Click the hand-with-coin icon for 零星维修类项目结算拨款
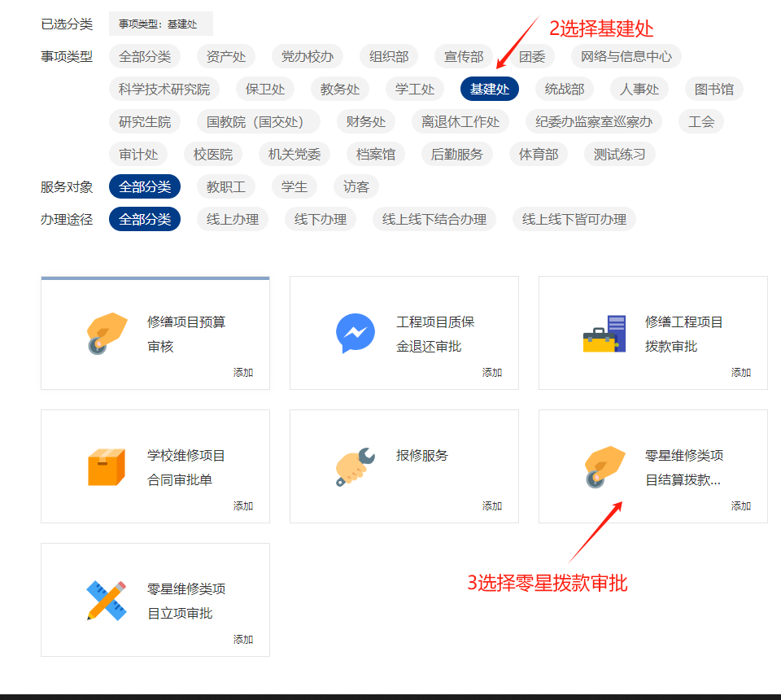 (x=604, y=467)
